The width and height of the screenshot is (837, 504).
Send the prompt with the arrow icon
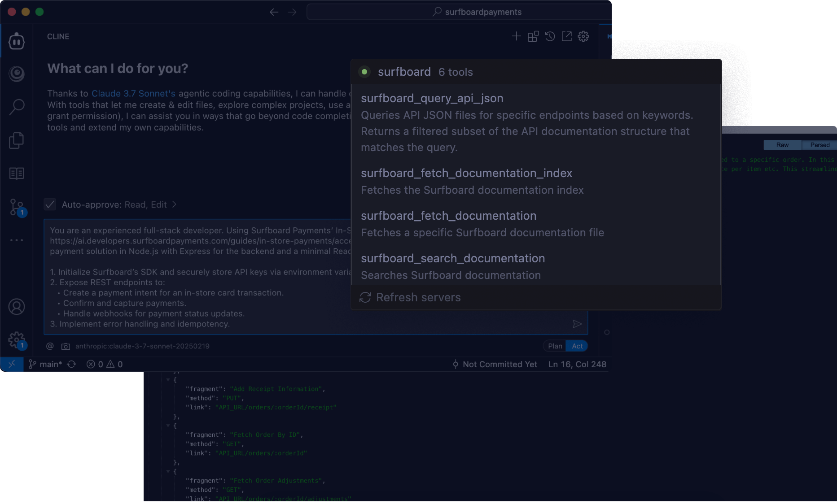pyautogui.click(x=578, y=324)
